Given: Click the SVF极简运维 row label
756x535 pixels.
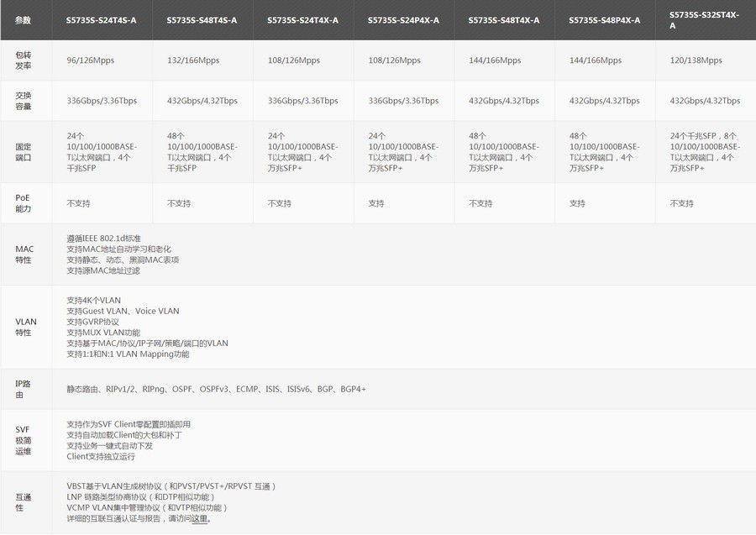Looking at the screenshot, I should [23, 440].
